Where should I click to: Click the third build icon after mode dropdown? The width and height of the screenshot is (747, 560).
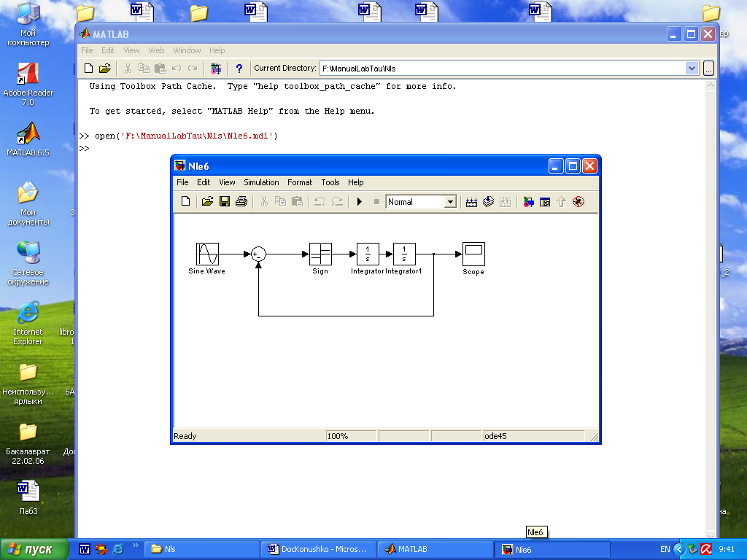505,202
